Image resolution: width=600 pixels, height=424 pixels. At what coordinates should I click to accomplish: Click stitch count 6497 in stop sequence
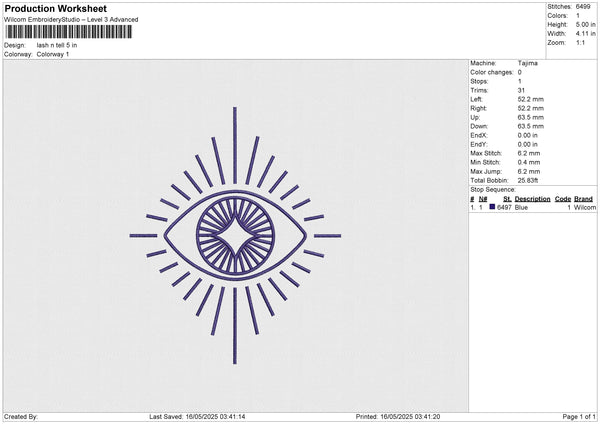click(x=504, y=207)
